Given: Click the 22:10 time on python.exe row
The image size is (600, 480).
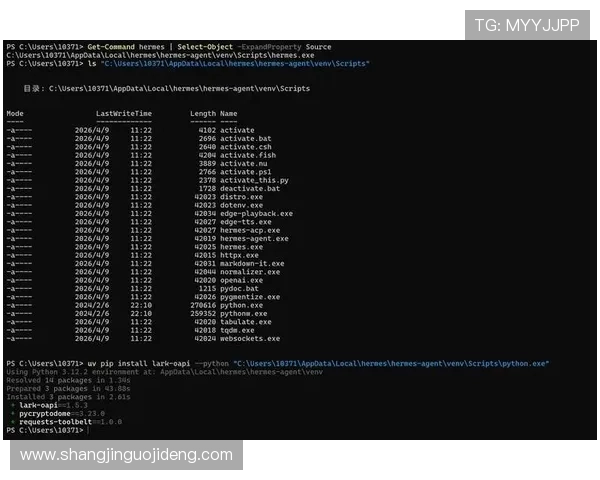Looking at the screenshot, I should (x=141, y=305).
